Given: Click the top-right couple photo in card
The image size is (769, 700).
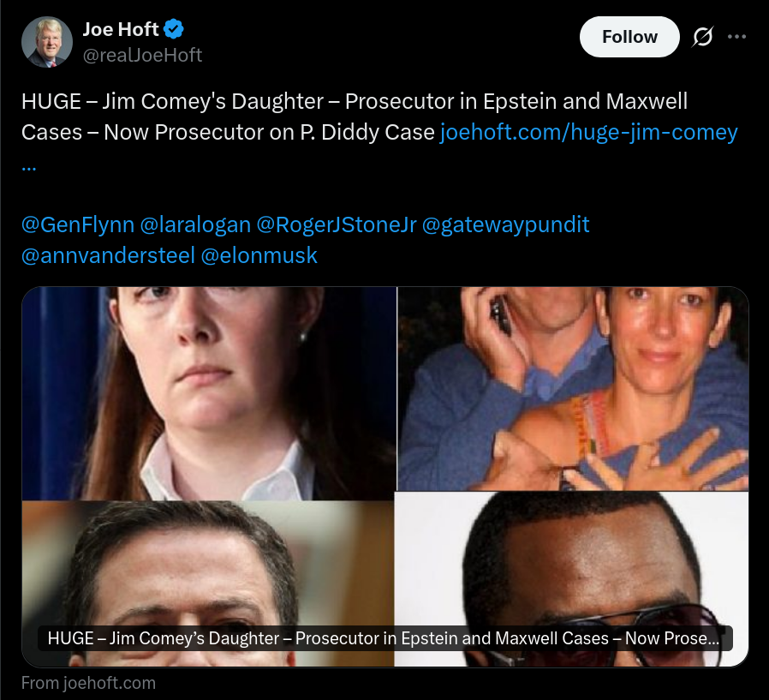Looking at the screenshot, I should [x=573, y=388].
